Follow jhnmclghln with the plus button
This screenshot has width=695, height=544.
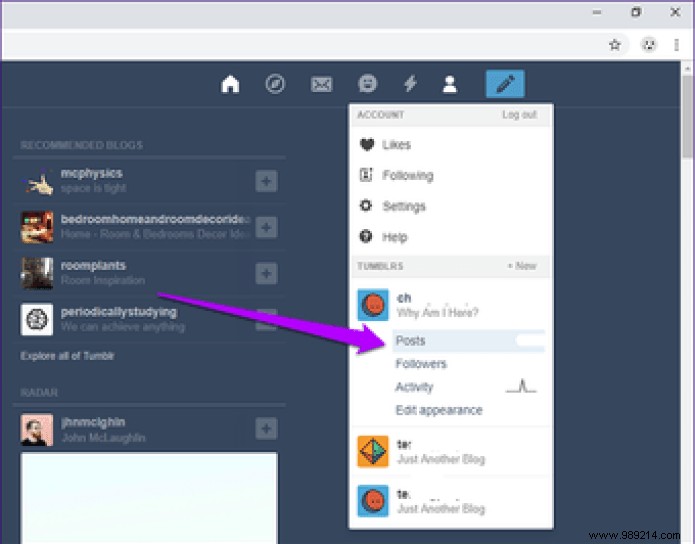[266, 428]
